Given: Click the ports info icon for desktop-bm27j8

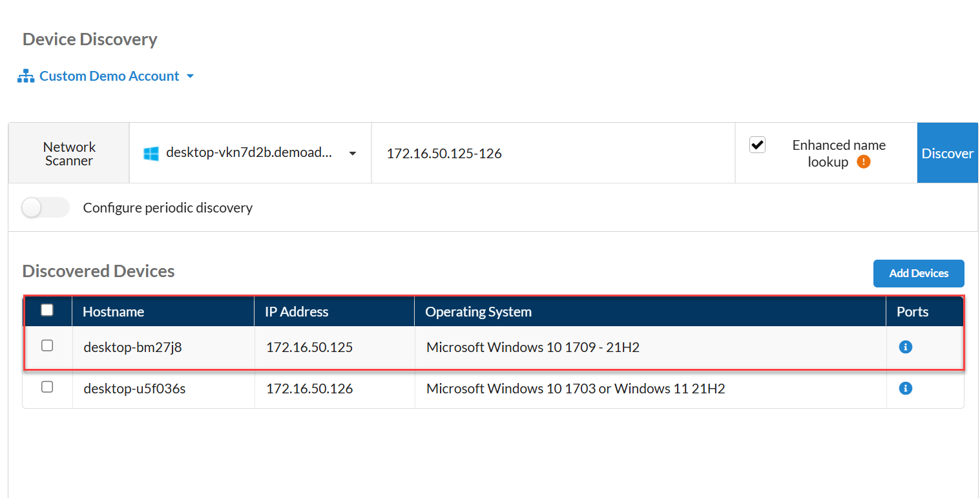Looking at the screenshot, I should click(x=905, y=347).
